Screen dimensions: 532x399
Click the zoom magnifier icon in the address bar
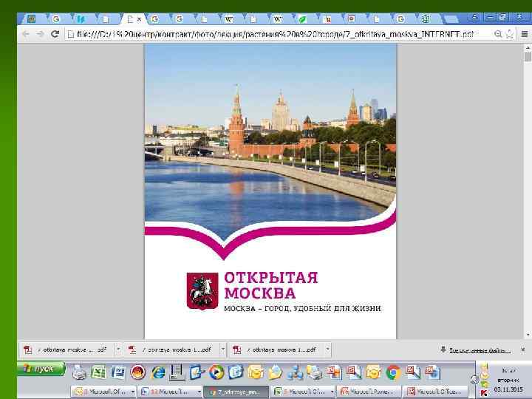tap(498, 34)
